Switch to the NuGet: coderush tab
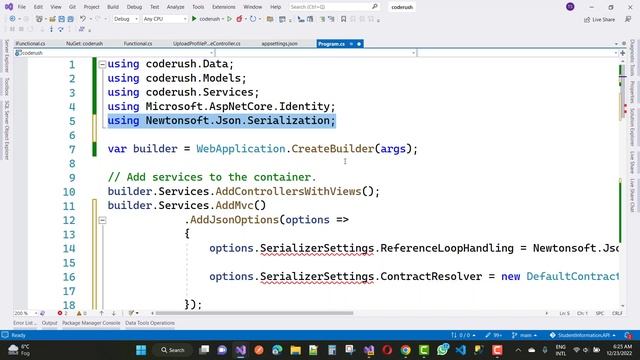The image size is (640, 360). 84,44
